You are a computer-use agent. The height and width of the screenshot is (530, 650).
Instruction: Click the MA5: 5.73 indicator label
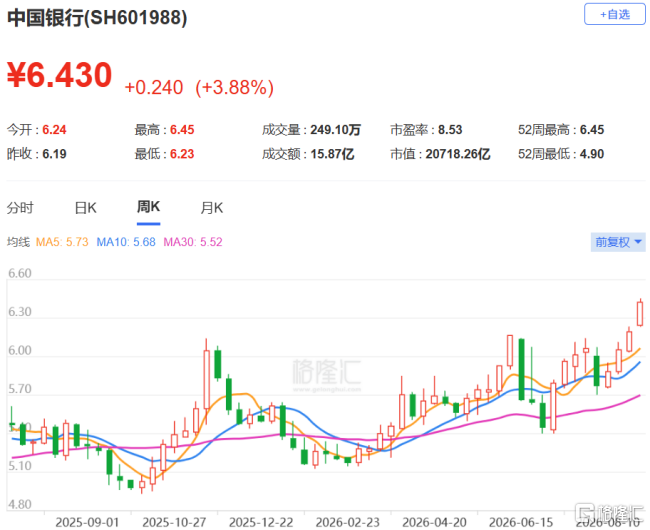click(x=62, y=242)
